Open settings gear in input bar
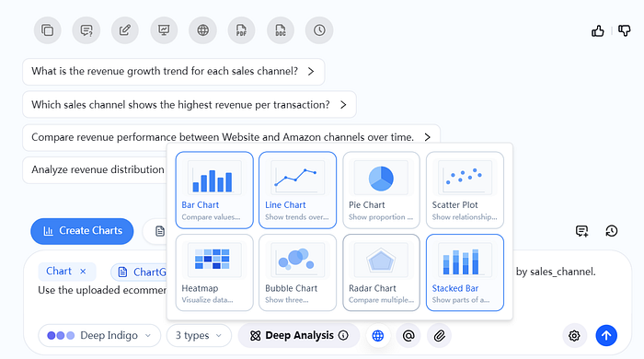This screenshot has height=359, width=644. coord(574,336)
